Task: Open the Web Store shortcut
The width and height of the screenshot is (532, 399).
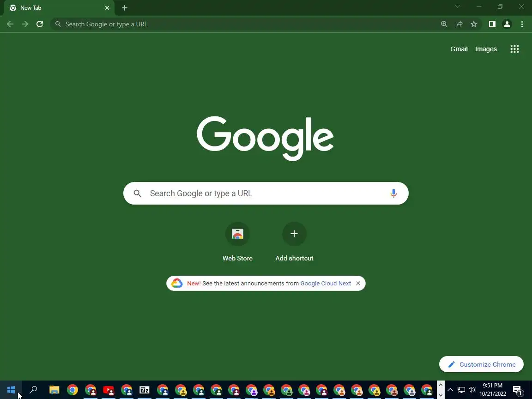Action: [237, 242]
